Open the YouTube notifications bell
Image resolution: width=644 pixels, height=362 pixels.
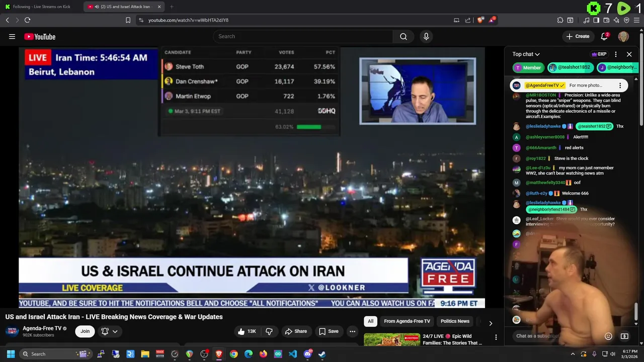(x=605, y=36)
